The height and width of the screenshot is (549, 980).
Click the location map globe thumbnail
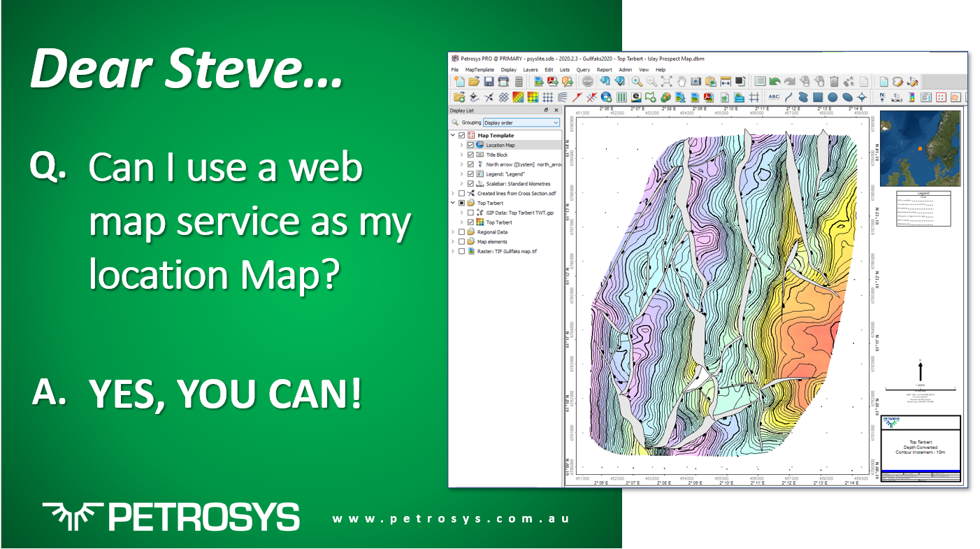point(920,148)
